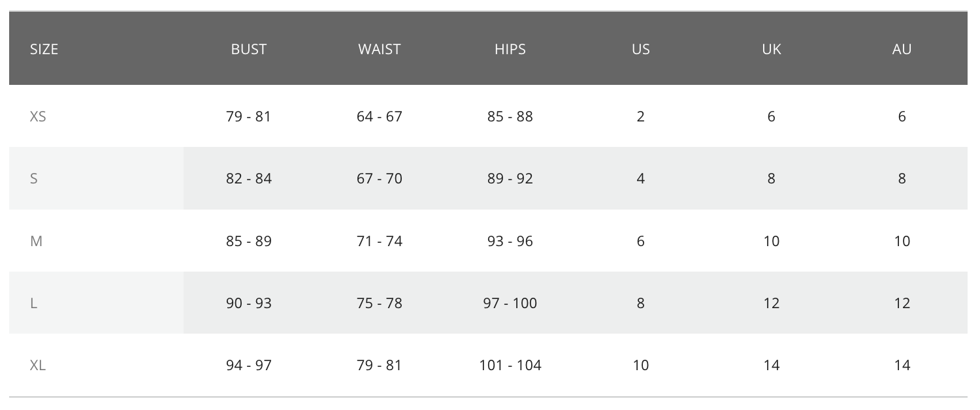Select the HIPS column header
The width and height of the screenshot is (980, 410).
(510, 49)
